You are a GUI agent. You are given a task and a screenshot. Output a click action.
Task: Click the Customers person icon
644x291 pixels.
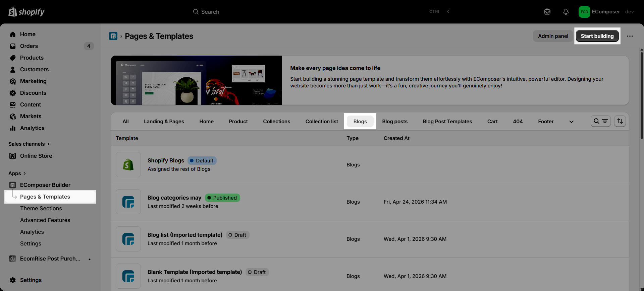coord(13,69)
